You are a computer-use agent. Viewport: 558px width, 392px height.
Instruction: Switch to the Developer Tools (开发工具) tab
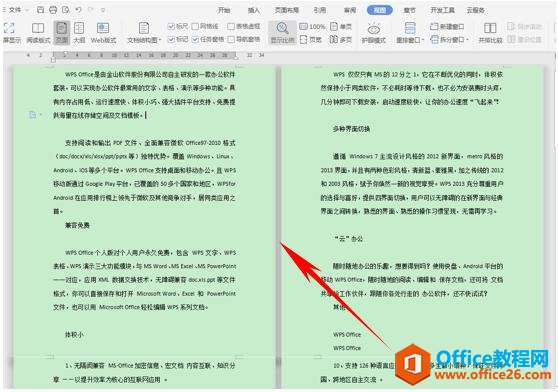click(x=442, y=10)
